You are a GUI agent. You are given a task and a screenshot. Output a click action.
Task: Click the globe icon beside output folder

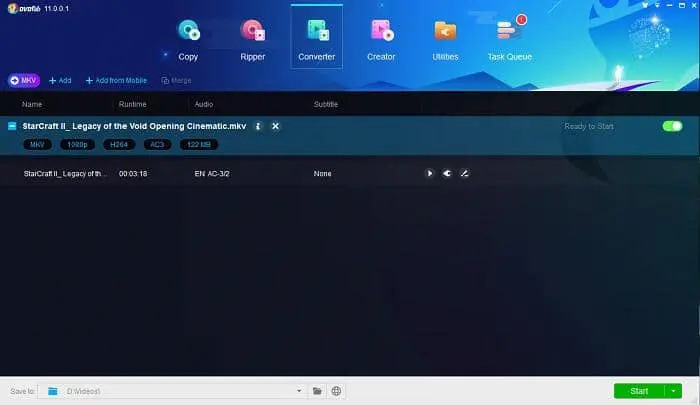coord(337,391)
